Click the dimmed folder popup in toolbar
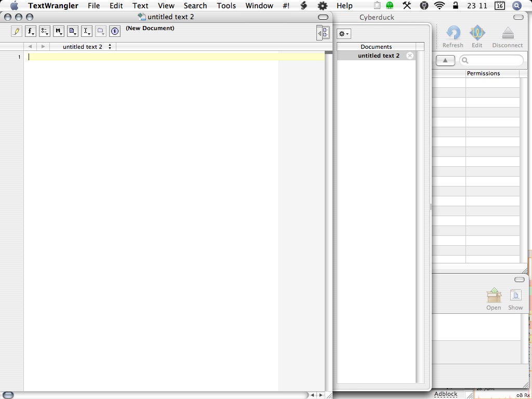This screenshot has height=399, width=532. click(100, 31)
